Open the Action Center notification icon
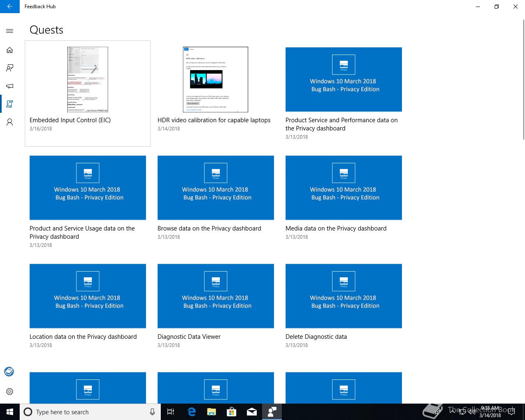The width and height of the screenshot is (525, 420). pos(511,412)
